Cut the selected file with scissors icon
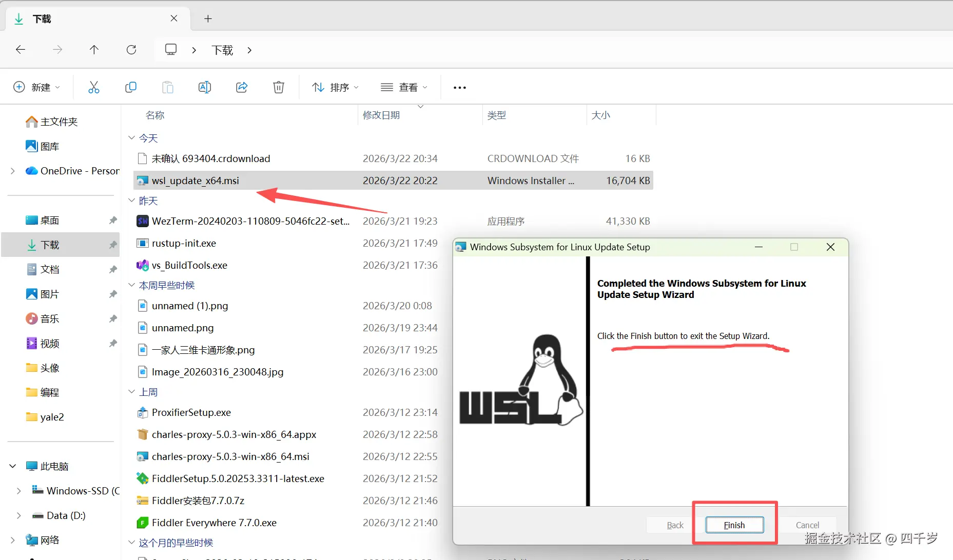The height and width of the screenshot is (560, 953). (94, 87)
